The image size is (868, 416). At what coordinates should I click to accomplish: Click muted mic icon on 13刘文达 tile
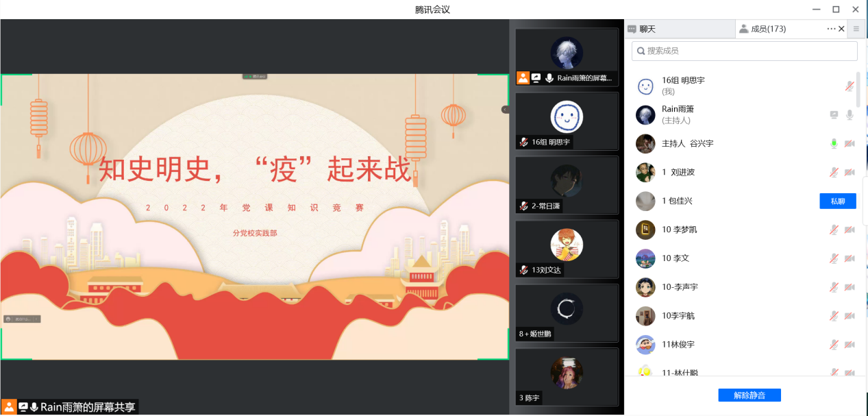click(524, 270)
